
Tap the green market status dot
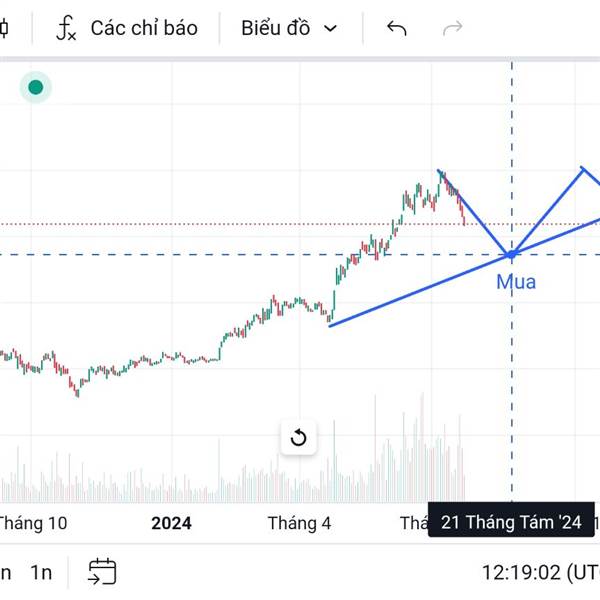(x=36, y=88)
